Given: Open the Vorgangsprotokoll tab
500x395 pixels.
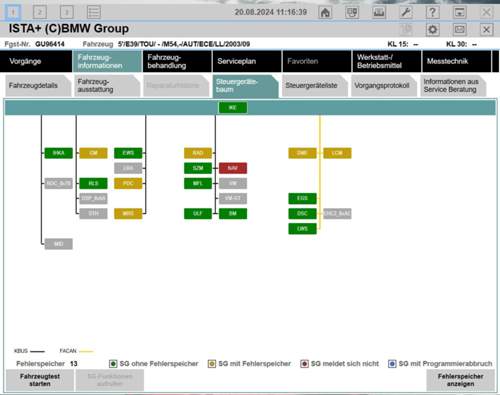Looking at the screenshot, I should [x=383, y=86].
